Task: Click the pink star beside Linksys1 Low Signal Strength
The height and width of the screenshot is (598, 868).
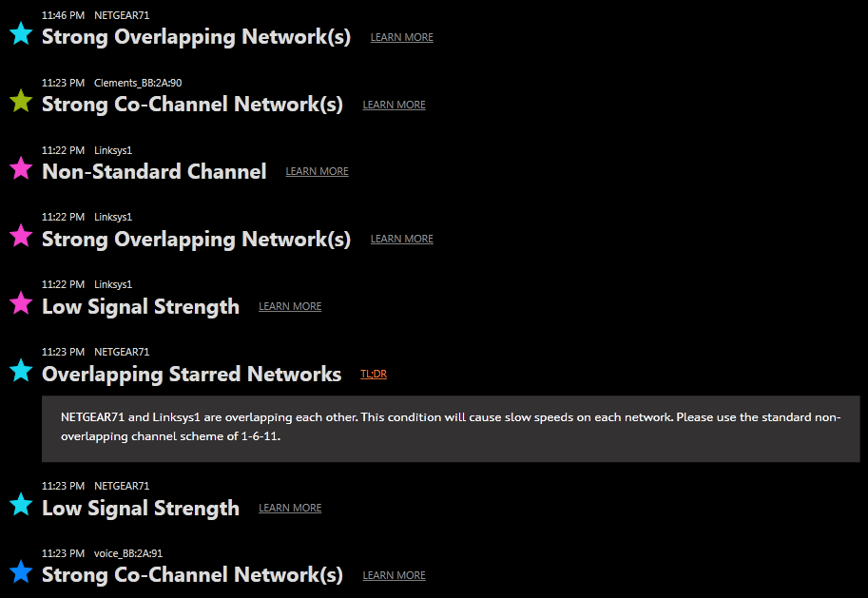Action: 21,303
